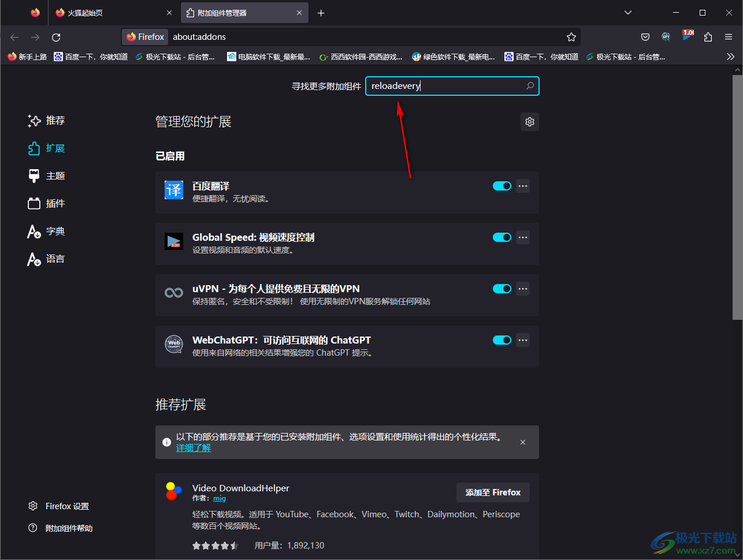Image resolution: width=743 pixels, height=560 pixels.
Task: Click the 已启用 section heading
Action: [x=170, y=156]
